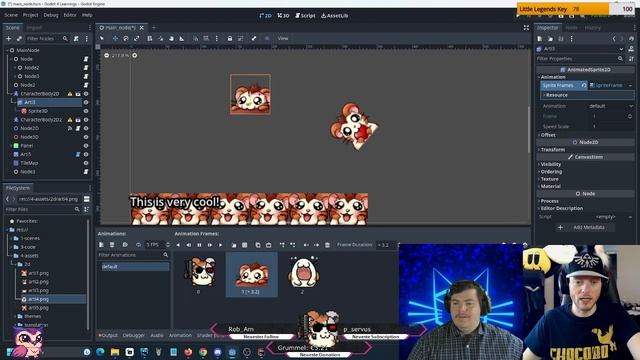
Task: Select the Rotate tool in the viewport toolbar
Action: [126, 38]
